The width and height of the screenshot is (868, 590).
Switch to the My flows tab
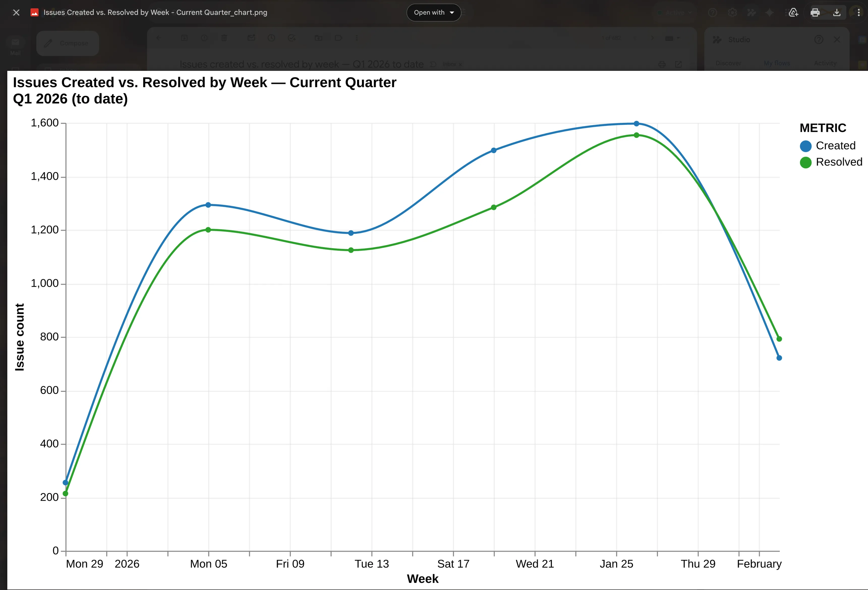point(777,63)
